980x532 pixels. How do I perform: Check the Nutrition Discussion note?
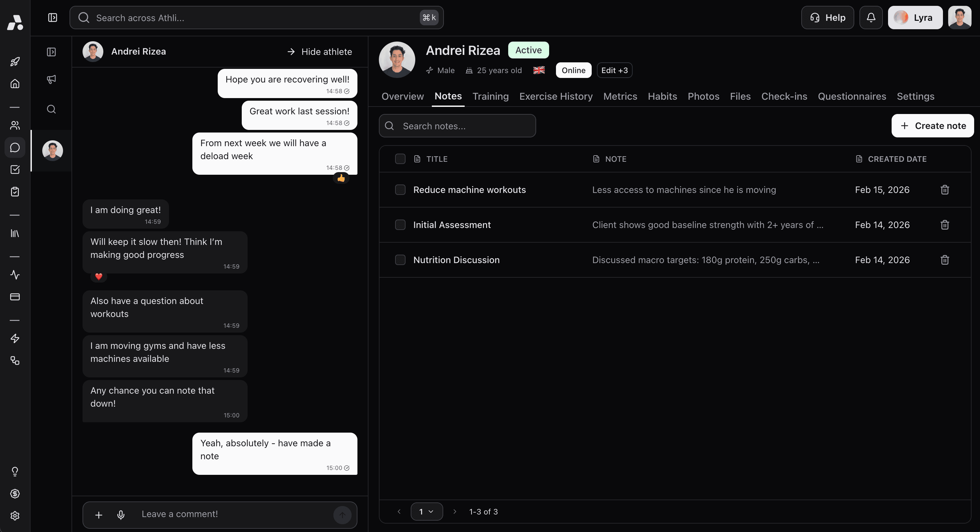[400, 260]
